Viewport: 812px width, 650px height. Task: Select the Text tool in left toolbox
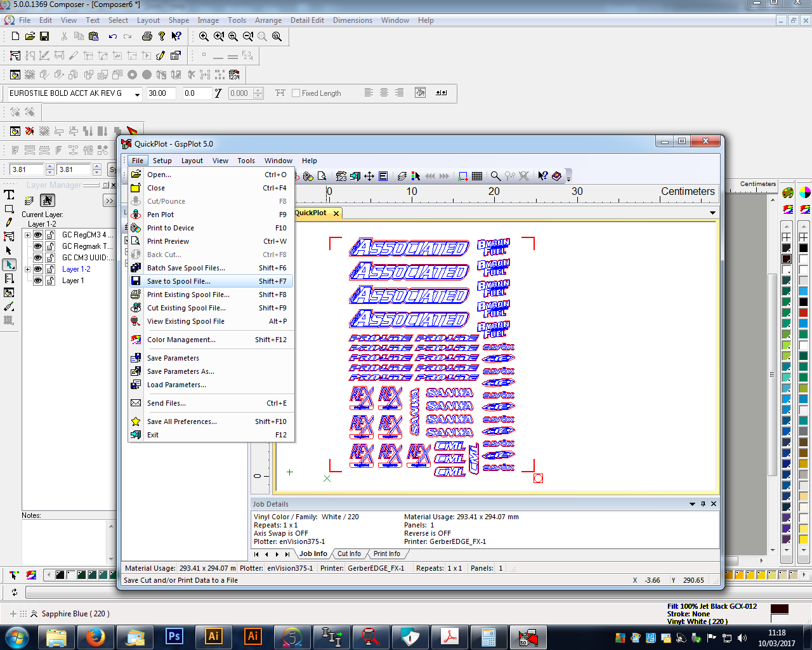tap(9, 195)
